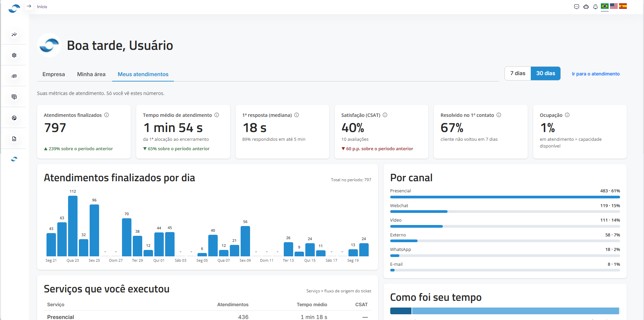Open the analytics chart sidebar icon
Viewport: 644px width, 320px height.
pos(14,34)
